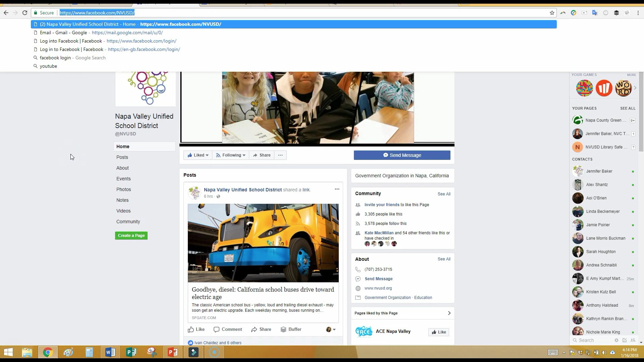Open chat with Jennifer Baker contact
Viewport: 644px width, 362px height.
pos(604,171)
